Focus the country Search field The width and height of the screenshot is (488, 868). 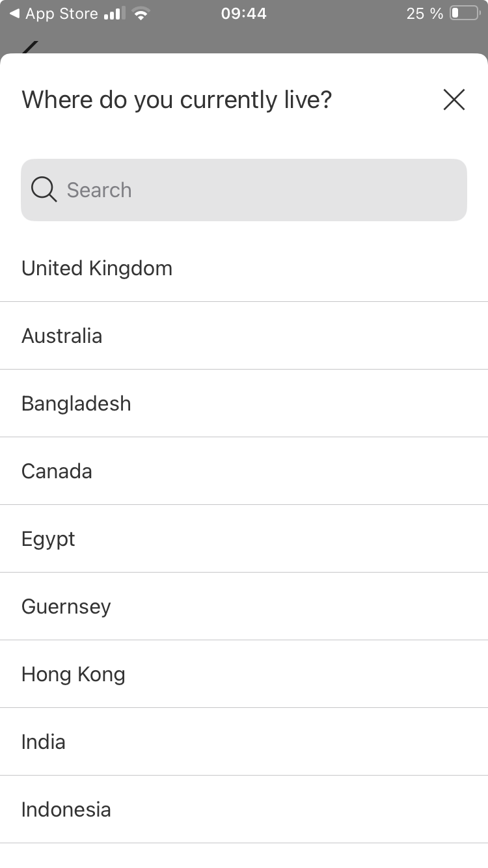pos(260,190)
